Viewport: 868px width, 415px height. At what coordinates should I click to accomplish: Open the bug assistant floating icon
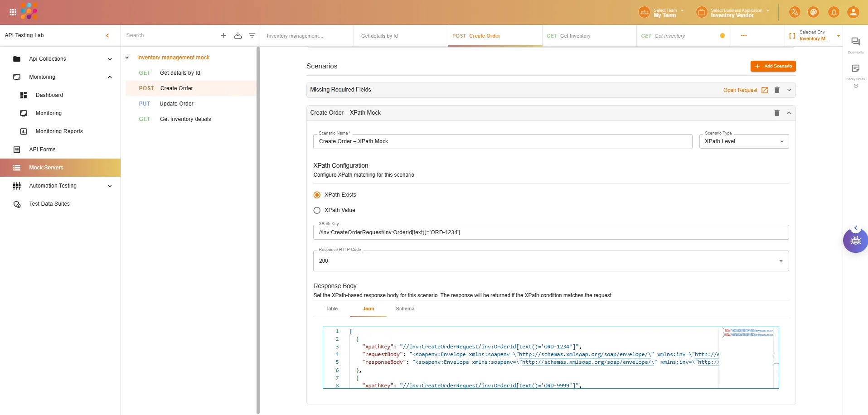[x=856, y=240]
